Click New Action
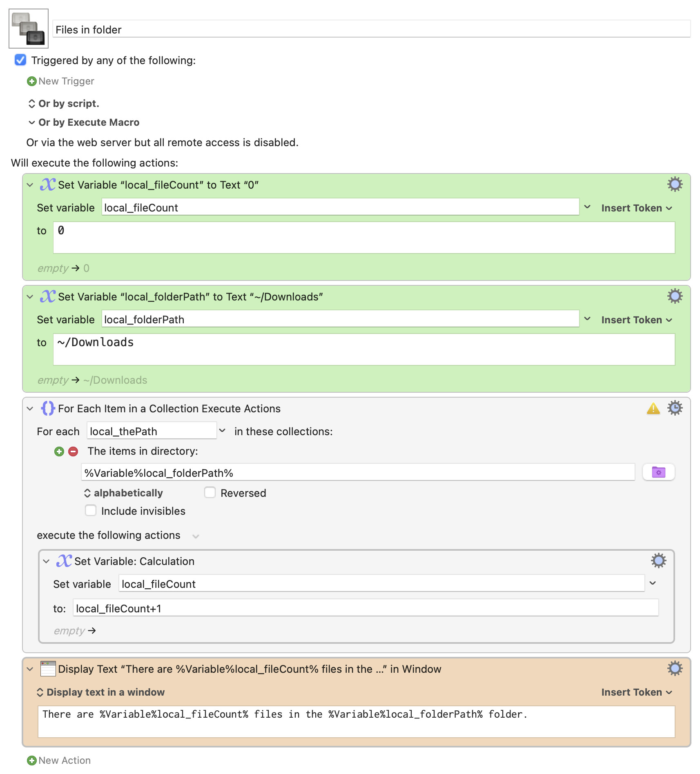The image size is (700, 774). tap(59, 761)
